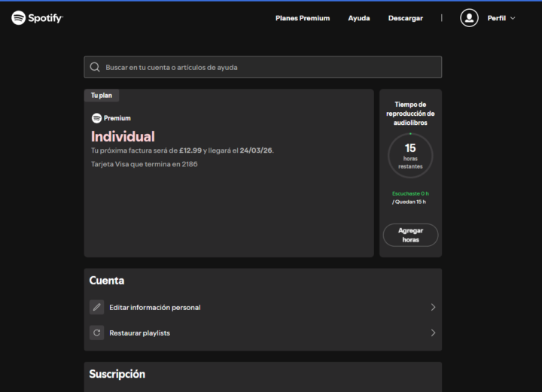Click the Suscripción section heading
The height and width of the screenshot is (392, 542).
[117, 374]
